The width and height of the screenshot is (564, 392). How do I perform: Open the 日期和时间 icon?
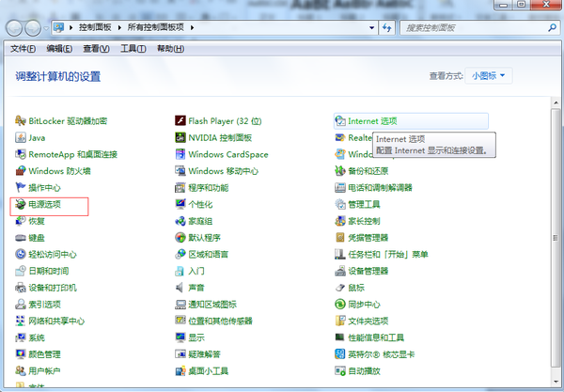tap(21, 271)
